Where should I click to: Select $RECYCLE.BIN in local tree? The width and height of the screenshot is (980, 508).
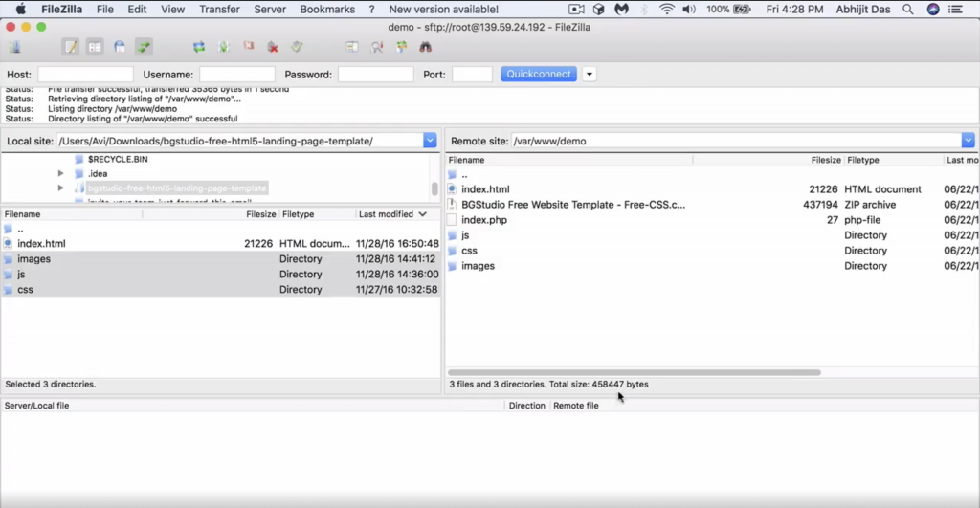point(118,160)
